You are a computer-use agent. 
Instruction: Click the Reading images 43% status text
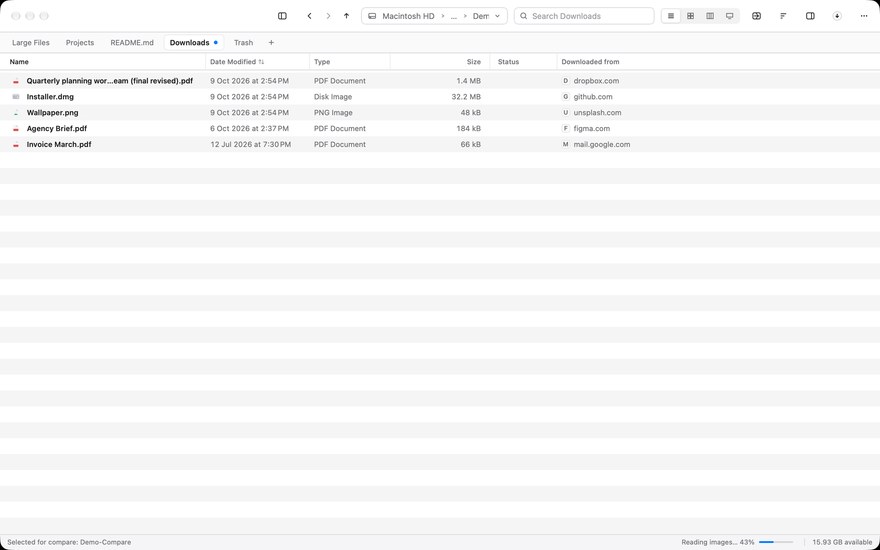click(x=718, y=542)
